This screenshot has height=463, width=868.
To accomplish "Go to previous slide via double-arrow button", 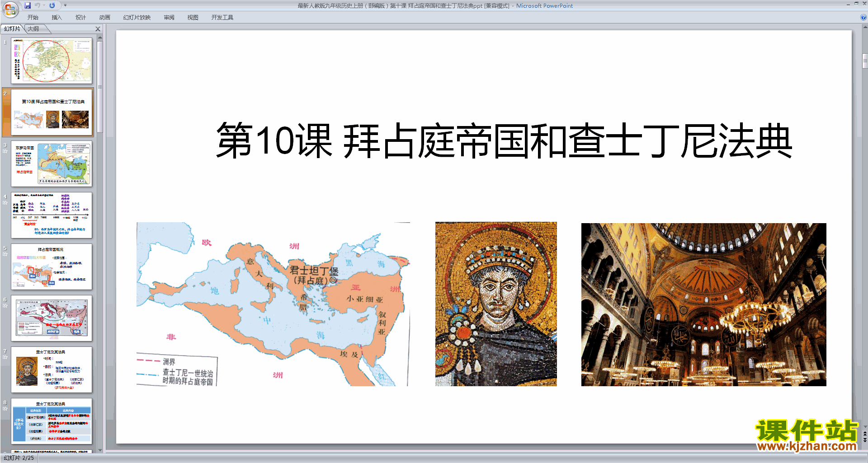I will click(x=865, y=434).
